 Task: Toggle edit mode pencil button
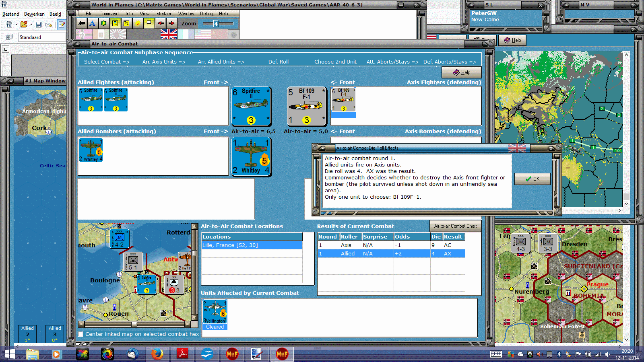(x=62, y=25)
